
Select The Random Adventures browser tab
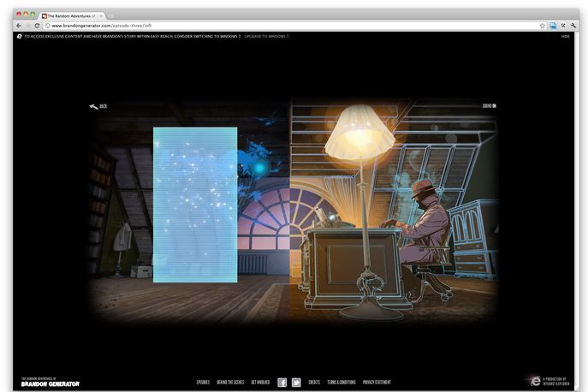coord(71,15)
